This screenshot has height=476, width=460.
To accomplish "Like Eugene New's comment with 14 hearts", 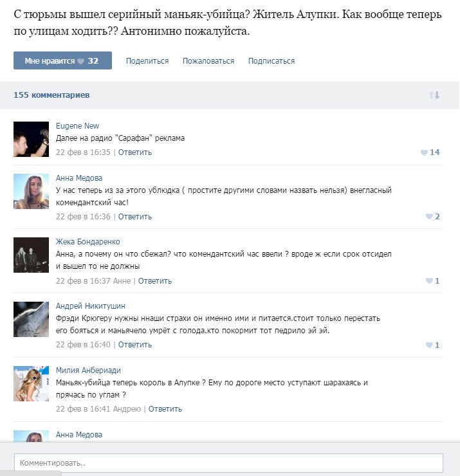I will click(x=430, y=152).
